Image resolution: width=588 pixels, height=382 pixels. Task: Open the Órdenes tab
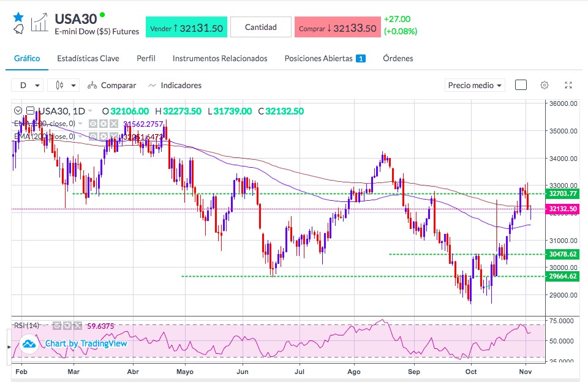click(x=398, y=59)
